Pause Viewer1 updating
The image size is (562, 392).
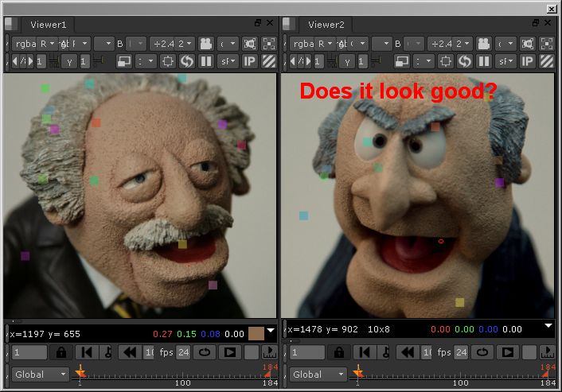coord(206,61)
